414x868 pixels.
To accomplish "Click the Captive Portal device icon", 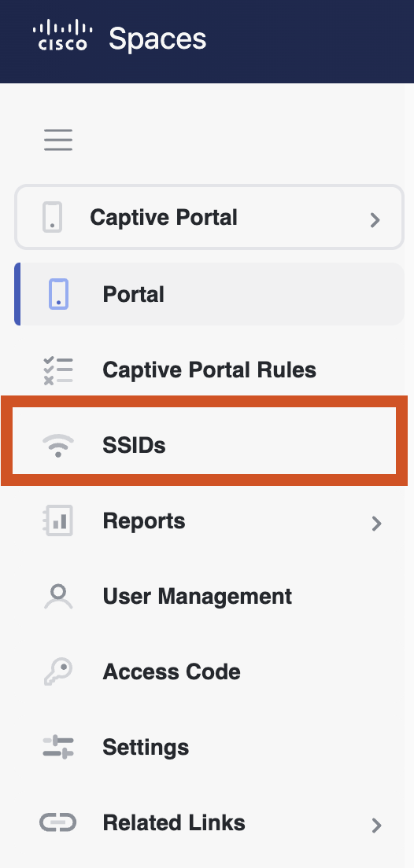I will click(53, 217).
